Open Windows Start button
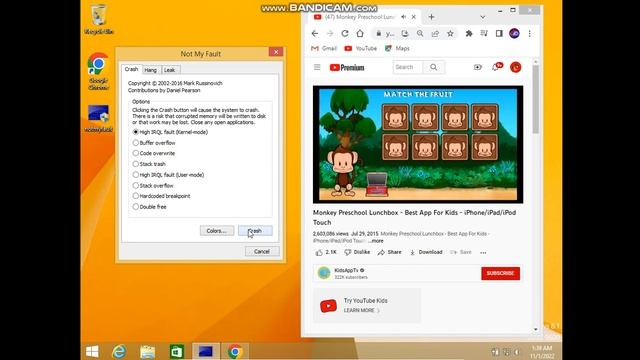The image size is (640, 360). 92,351
